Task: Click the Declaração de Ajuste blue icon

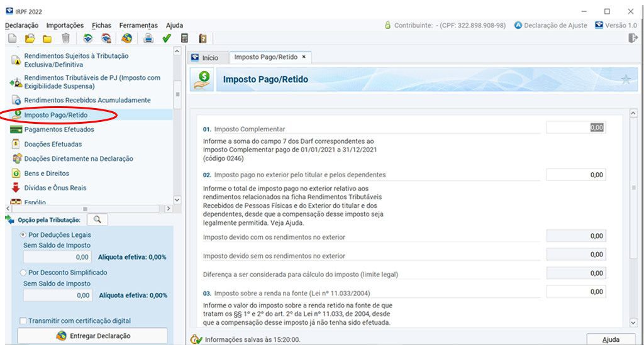Action: click(518, 25)
